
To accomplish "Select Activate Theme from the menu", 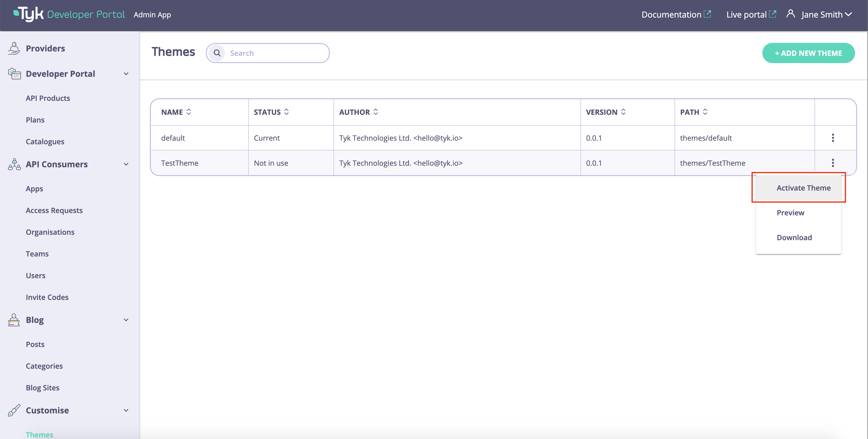I will coord(803,188).
